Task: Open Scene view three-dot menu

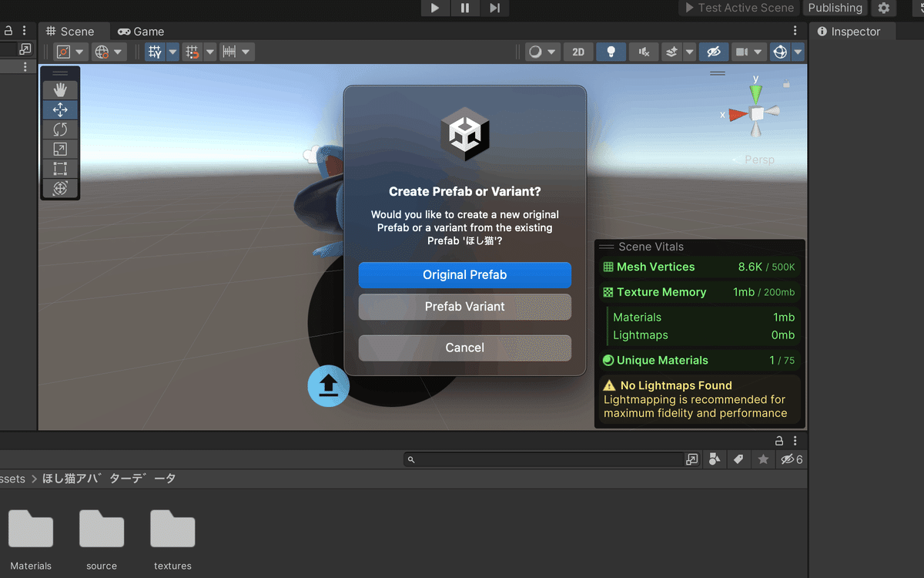Action: 795,32
